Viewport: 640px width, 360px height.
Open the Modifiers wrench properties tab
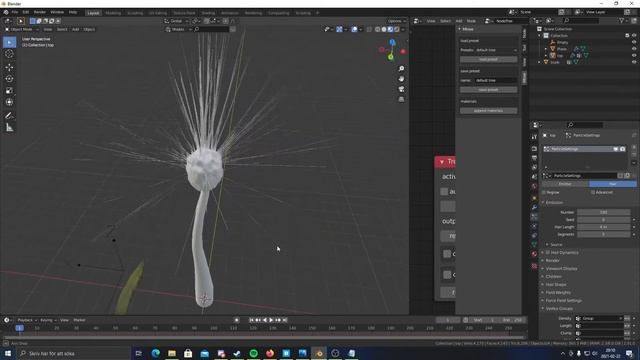click(534, 207)
